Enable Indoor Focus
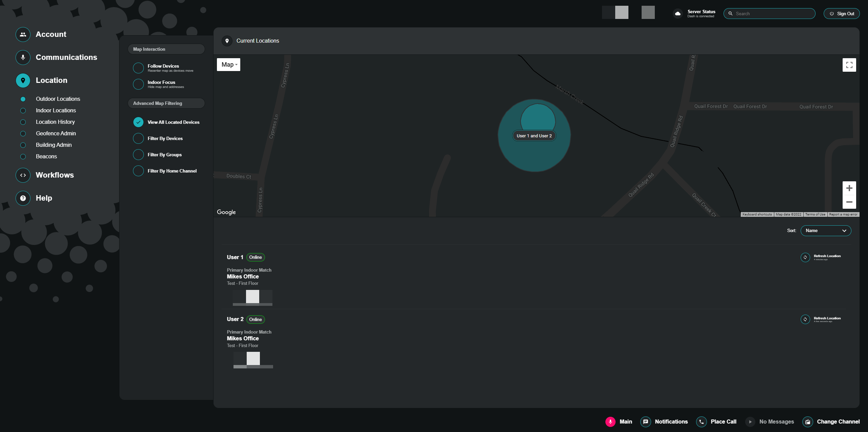 [138, 84]
